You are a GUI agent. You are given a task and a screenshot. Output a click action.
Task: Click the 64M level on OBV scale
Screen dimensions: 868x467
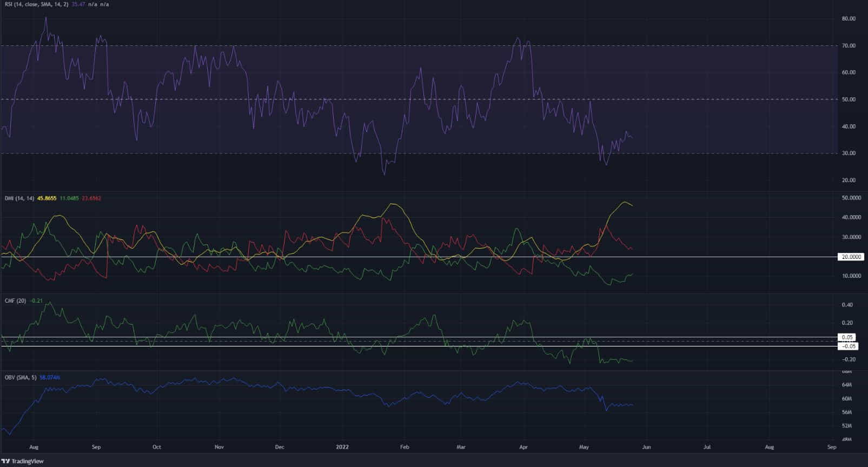click(847, 385)
